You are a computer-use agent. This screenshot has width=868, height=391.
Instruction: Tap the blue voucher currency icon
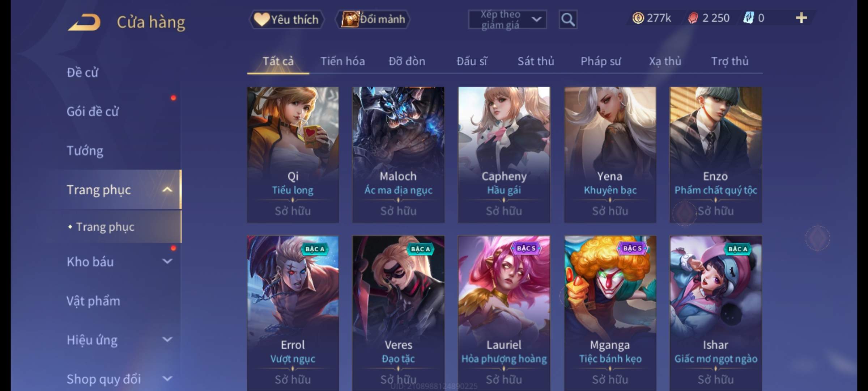point(748,18)
